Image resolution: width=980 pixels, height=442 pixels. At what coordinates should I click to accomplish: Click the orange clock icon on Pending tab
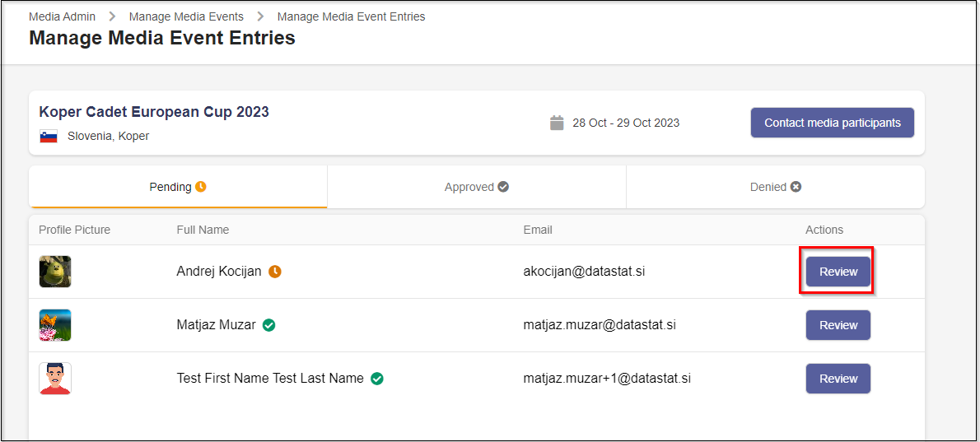tap(201, 187)
